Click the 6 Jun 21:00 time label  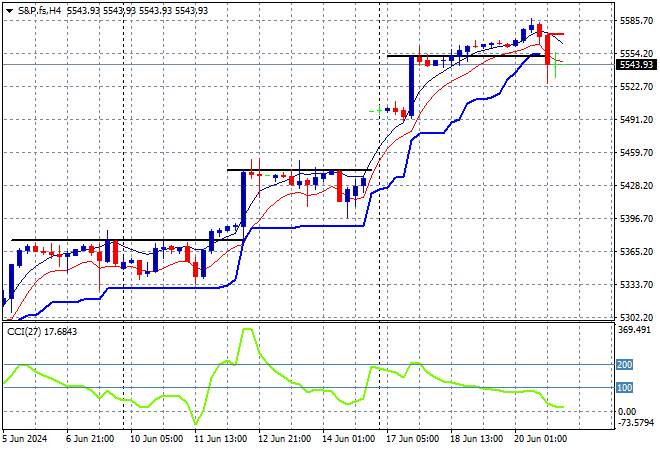click(90, 439)
